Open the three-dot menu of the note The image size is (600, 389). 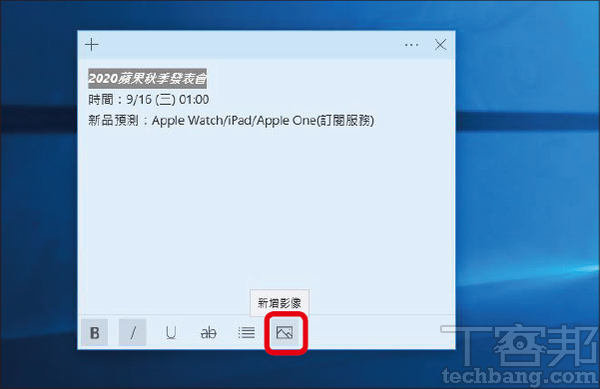[x=411, y=45]
